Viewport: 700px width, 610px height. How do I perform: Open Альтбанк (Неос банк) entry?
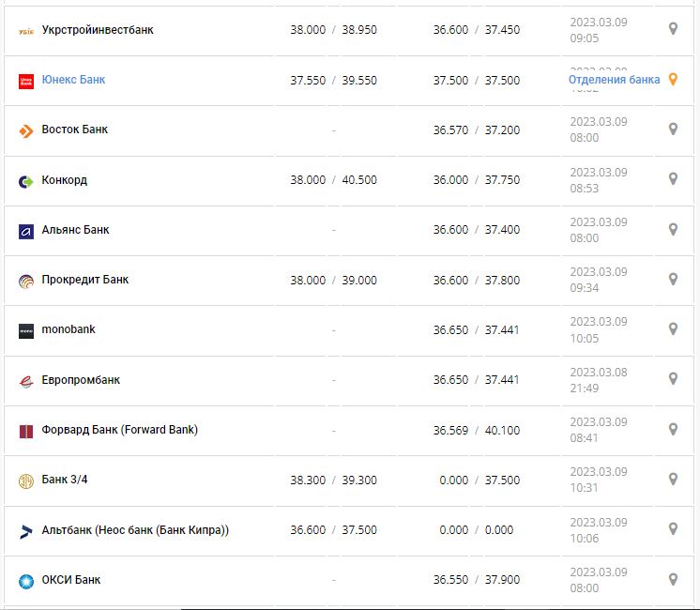(x=135, y=530)
